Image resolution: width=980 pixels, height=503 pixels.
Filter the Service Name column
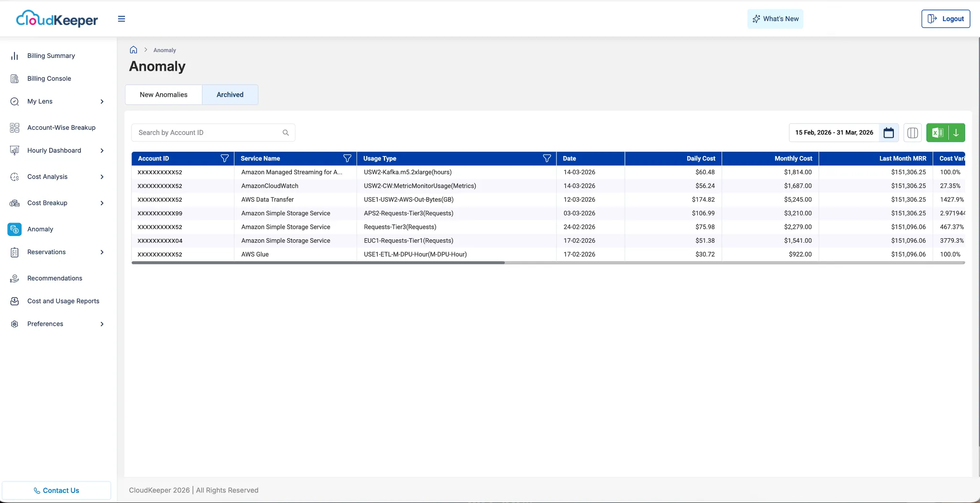pyautogui.click(x=347, y=158)
